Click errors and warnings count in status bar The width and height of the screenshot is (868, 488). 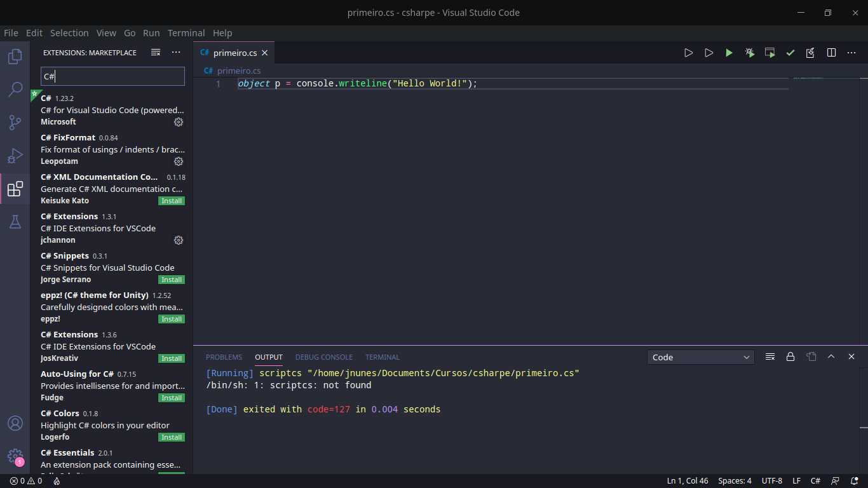pos(26,481)
